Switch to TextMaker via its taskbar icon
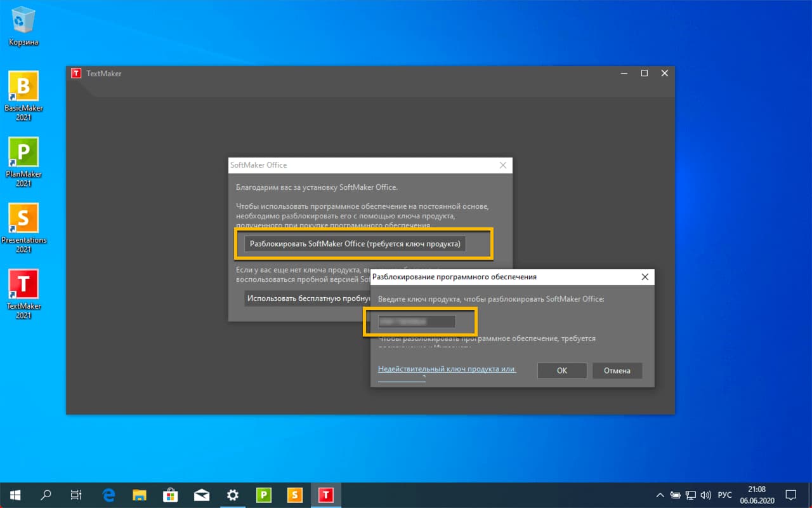Viewport: 812px width, 508px height. [x=325, y=495]
